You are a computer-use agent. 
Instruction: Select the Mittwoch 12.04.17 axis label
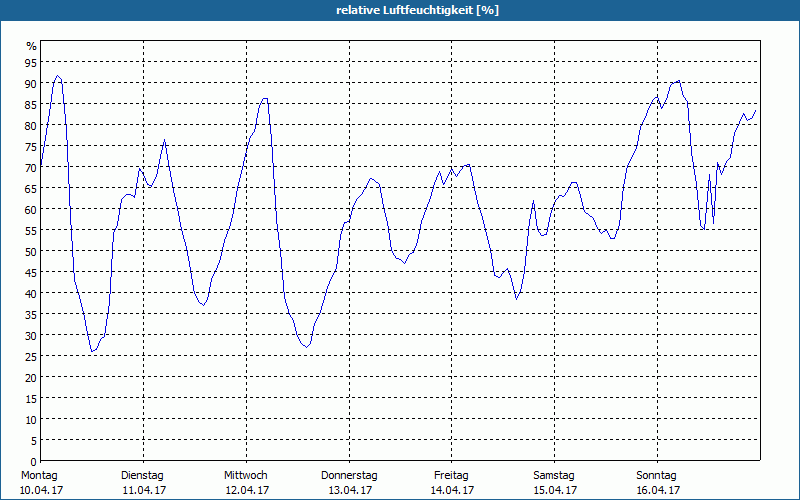pos(246,483)
